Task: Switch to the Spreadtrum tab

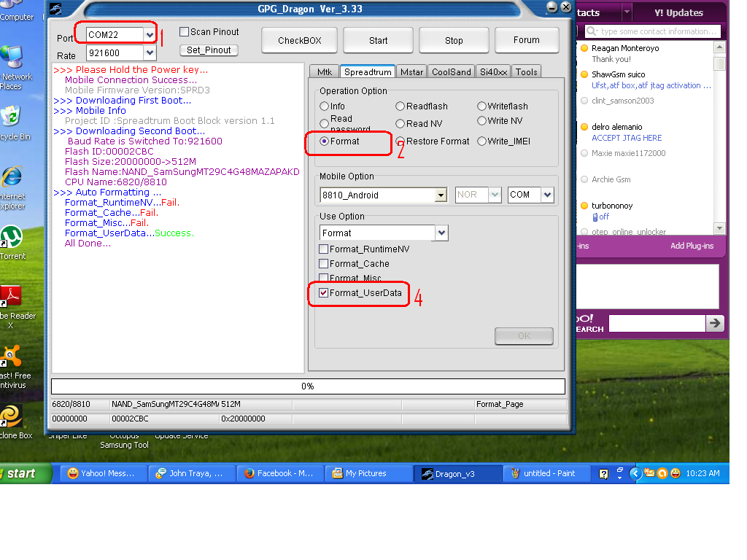Action: 368,72
